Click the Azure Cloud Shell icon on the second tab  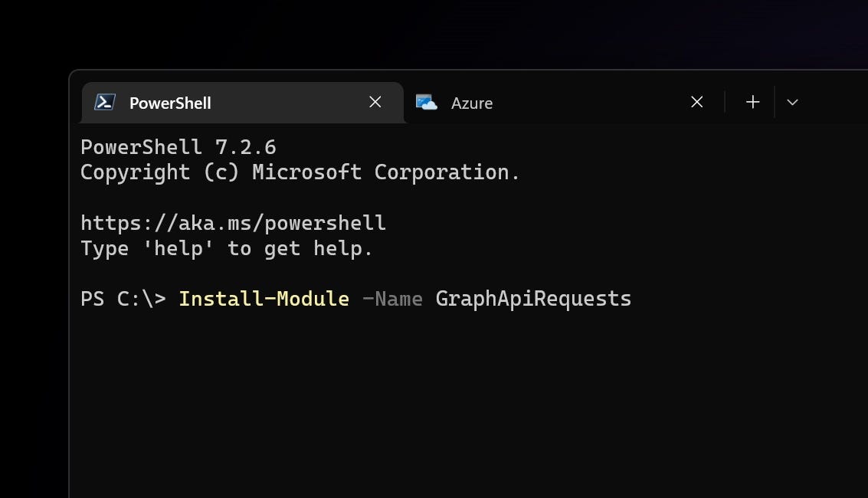coord(427,101)
